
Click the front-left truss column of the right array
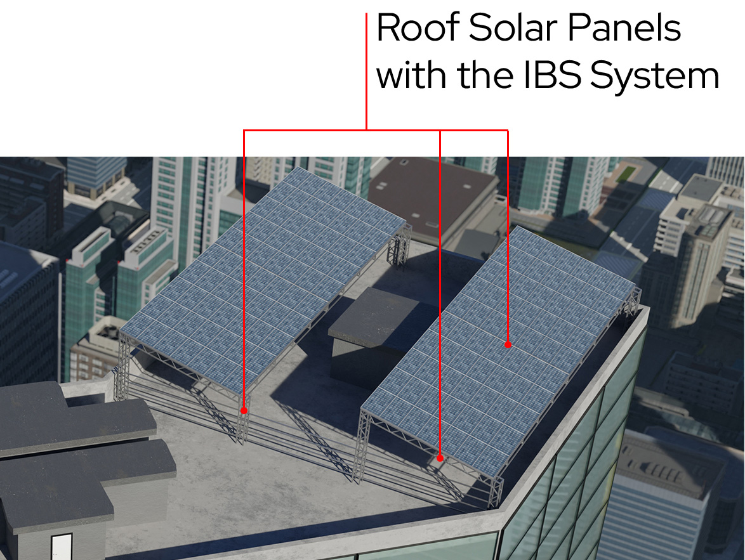point(362,444)
